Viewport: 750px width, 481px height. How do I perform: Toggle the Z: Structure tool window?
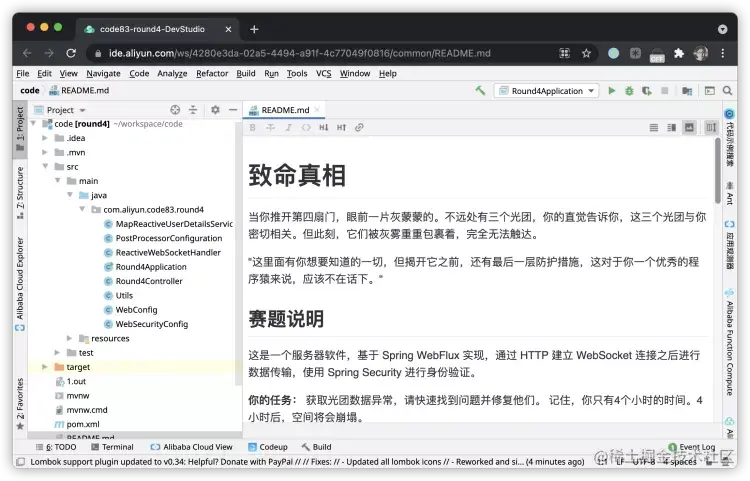(20, 193)
